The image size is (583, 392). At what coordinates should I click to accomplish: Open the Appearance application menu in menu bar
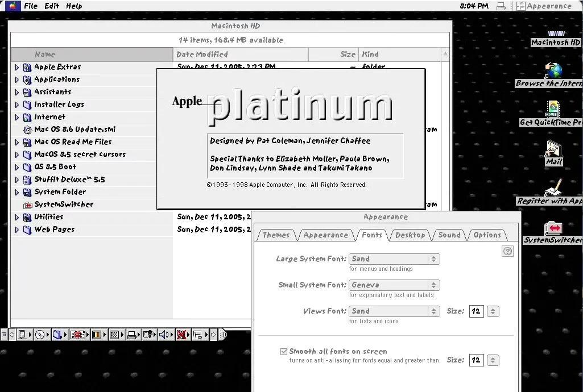click(x=544, y=6)
